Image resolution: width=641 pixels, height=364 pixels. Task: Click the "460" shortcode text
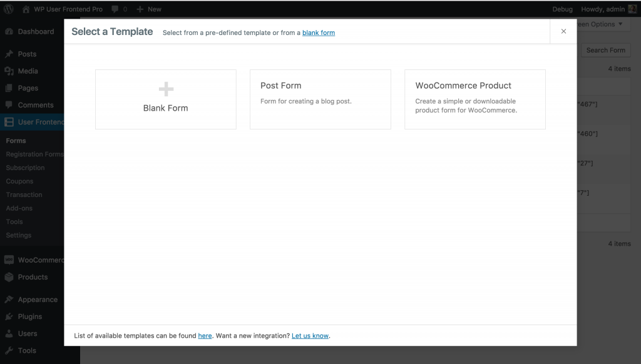coord(587,134)
